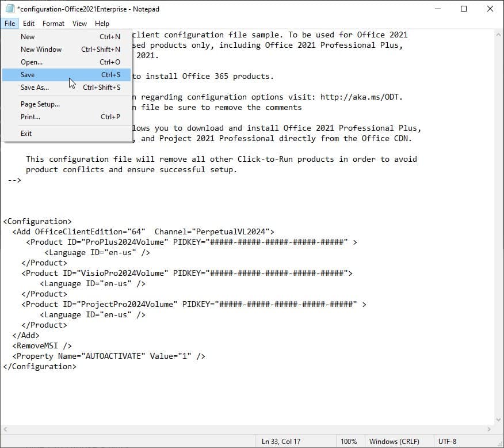Click the "to install Office 365 products." text
This screenshot has width=504, height=448.
click(x=203, y=76)
